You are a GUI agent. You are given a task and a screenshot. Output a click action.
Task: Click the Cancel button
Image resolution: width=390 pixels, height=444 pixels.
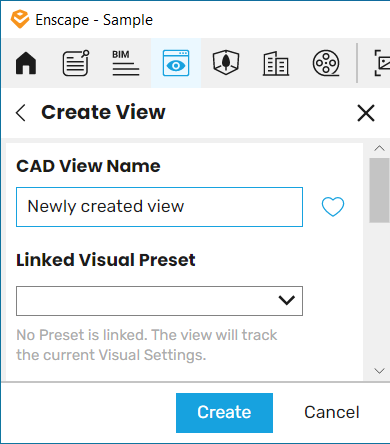click(x=332, y=412)
